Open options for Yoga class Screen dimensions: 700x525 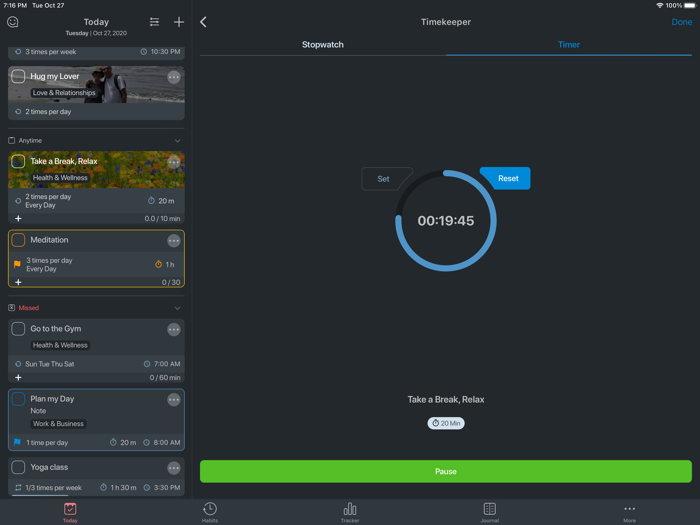pos(174,468)
